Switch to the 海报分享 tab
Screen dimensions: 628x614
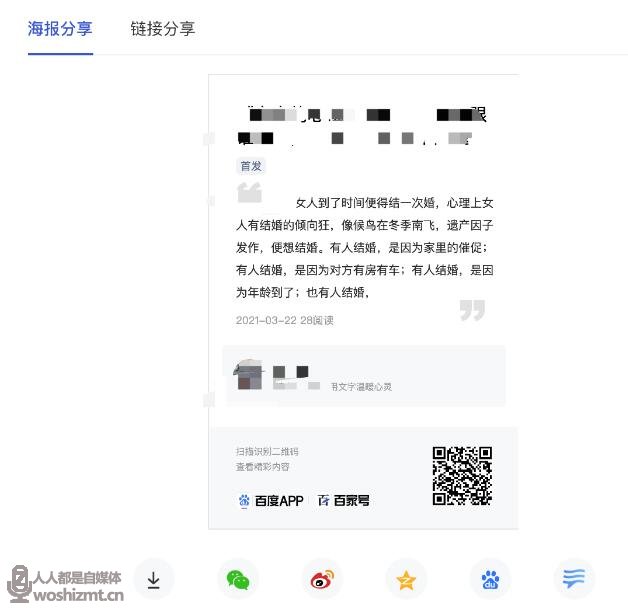pos(60,29)
